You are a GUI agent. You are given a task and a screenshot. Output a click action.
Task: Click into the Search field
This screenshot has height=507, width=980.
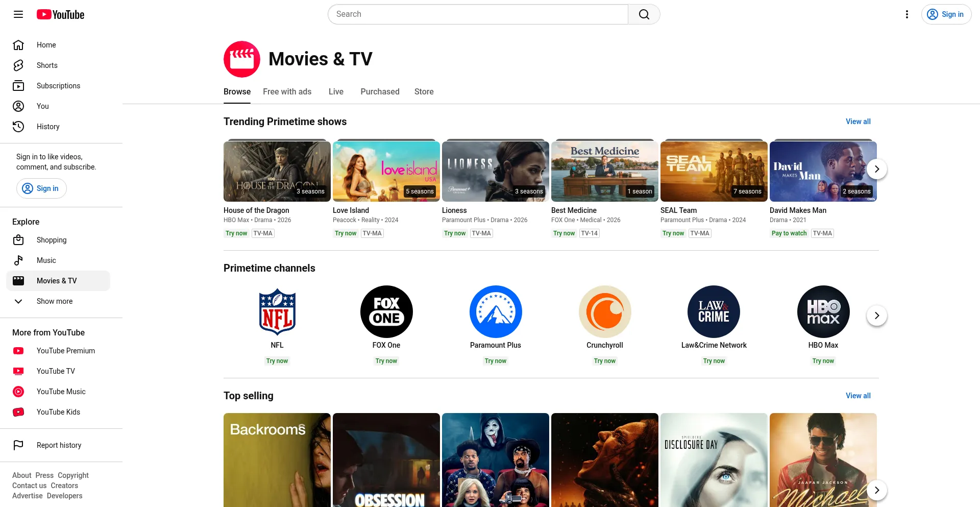coord(478,14)
